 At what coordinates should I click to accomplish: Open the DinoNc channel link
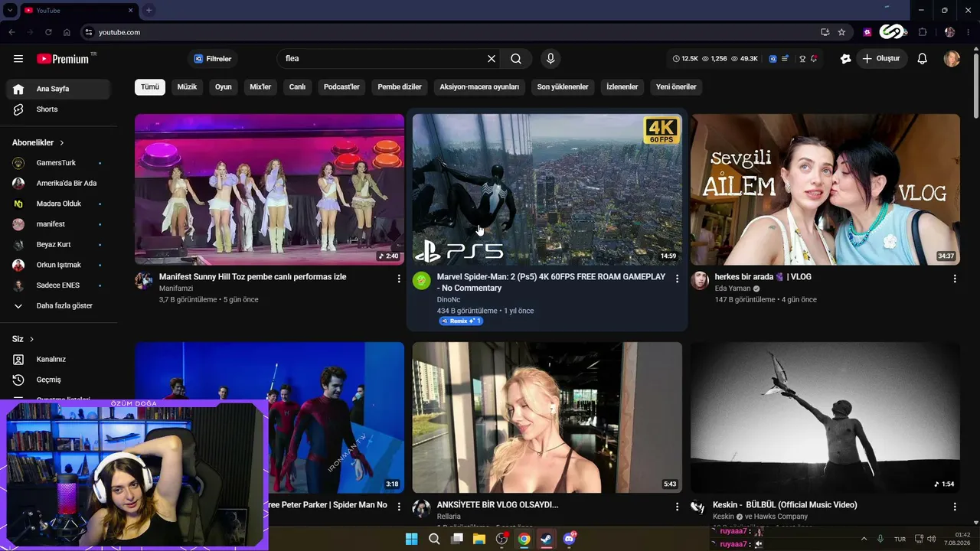[449, 300]
